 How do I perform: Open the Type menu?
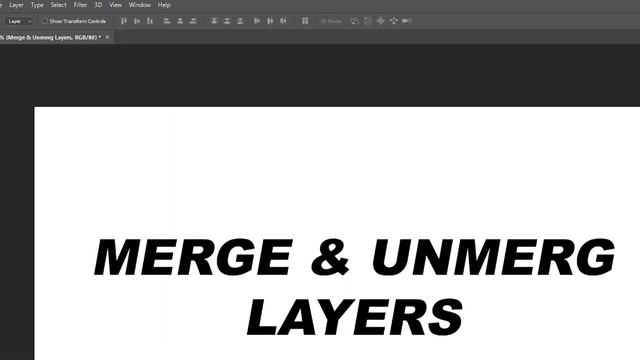[37, 5]
